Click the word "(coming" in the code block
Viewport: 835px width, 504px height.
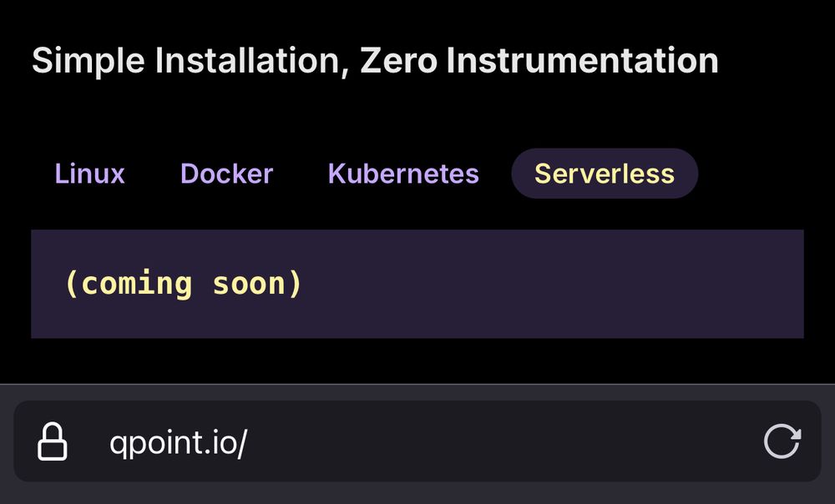click(x=128, y=284)
